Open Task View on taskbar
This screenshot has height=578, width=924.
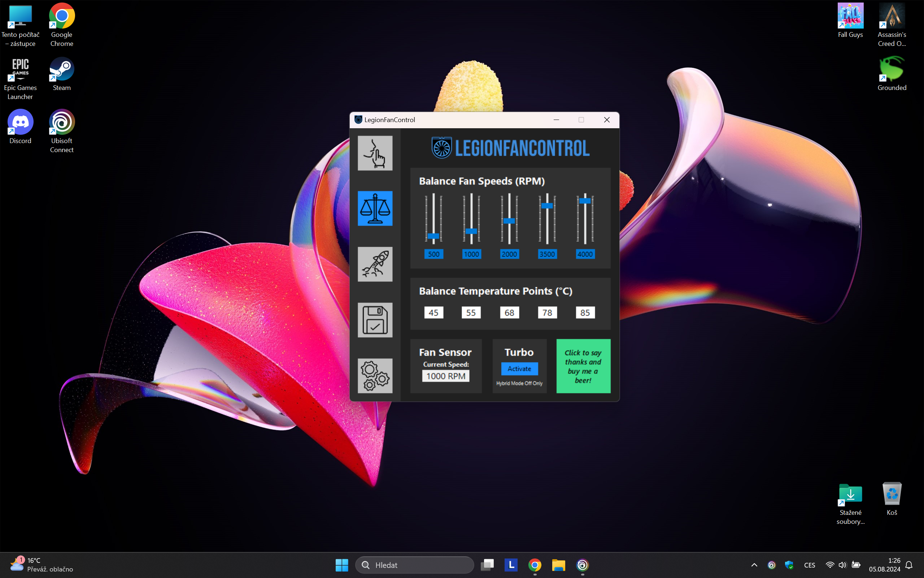(x=487, y=565)
